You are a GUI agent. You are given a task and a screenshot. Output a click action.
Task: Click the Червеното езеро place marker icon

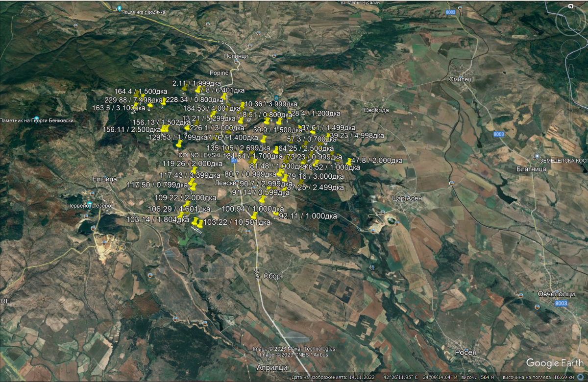90,203
